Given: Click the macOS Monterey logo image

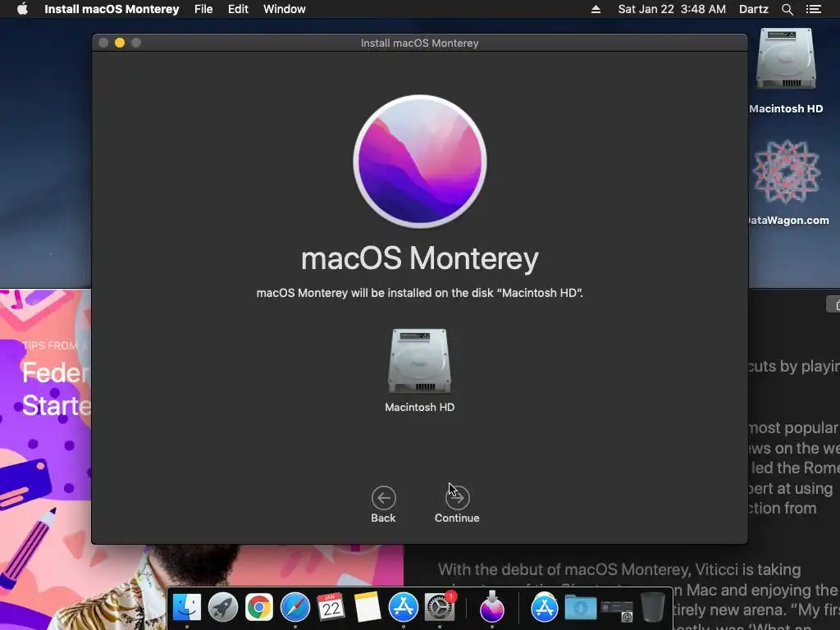Looking at the screenshot, I should 419,162.
